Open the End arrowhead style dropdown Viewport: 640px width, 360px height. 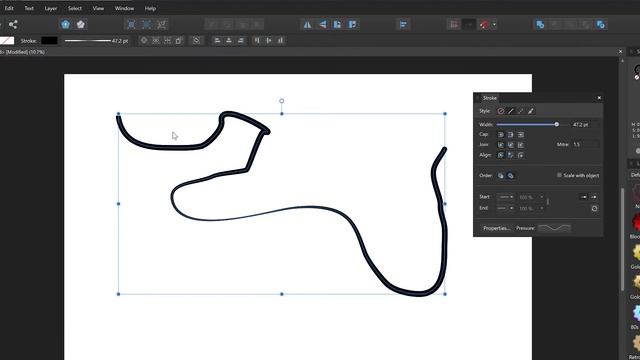click(x=505, y=209)
